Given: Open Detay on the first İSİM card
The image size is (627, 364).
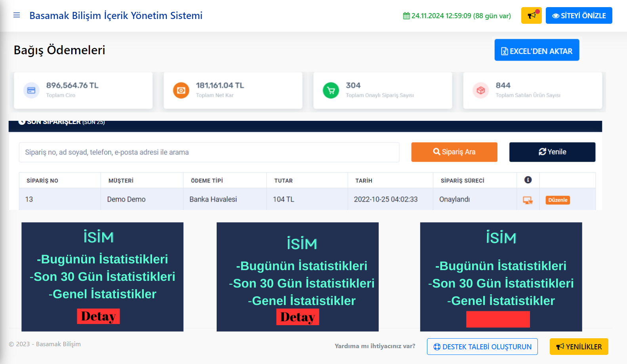Looking at the screenshot, I should [98, 316].
